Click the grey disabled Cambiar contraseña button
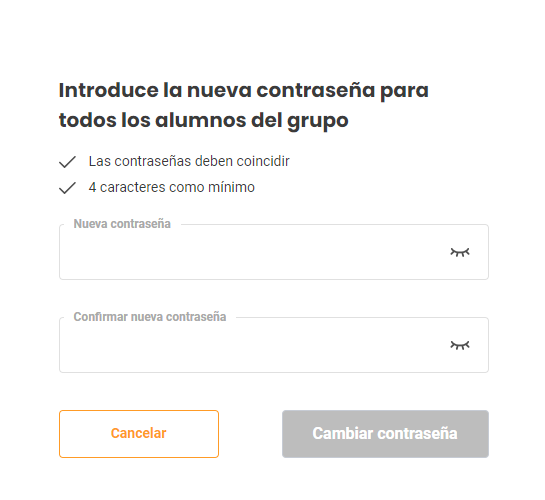This screenshot has height=500, width=545. point(385,434)
